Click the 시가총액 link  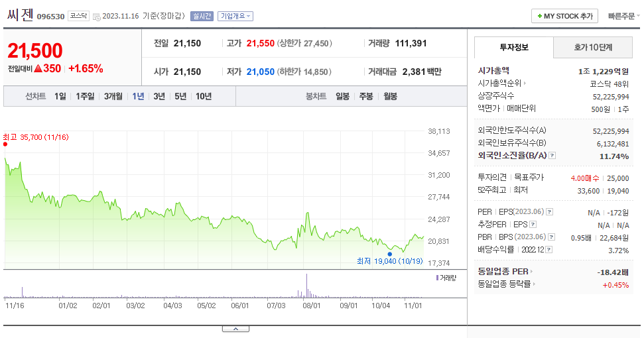click(x=493, y=70)
